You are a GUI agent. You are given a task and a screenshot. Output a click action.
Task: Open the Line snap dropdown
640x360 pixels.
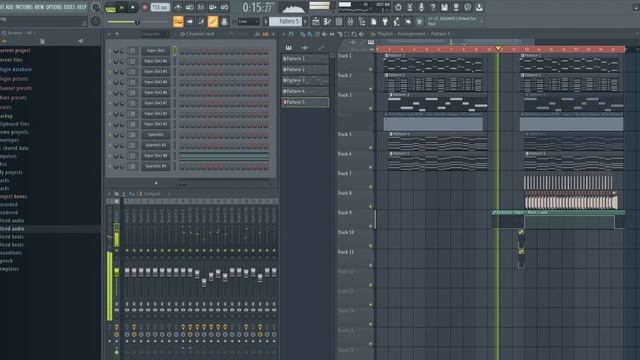pyautogui.click(x=248, y=21)
